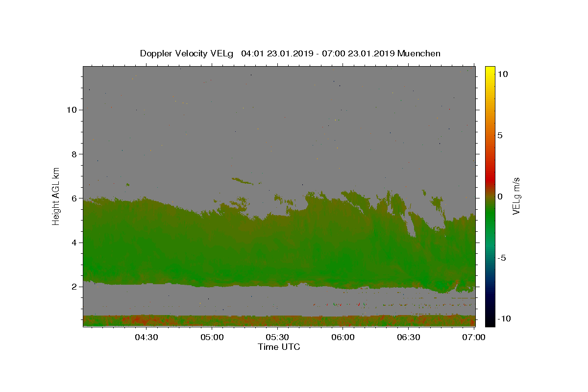588x392 pixels.
Task: Select the '06:30' time axis label
Action: (409, 337)
